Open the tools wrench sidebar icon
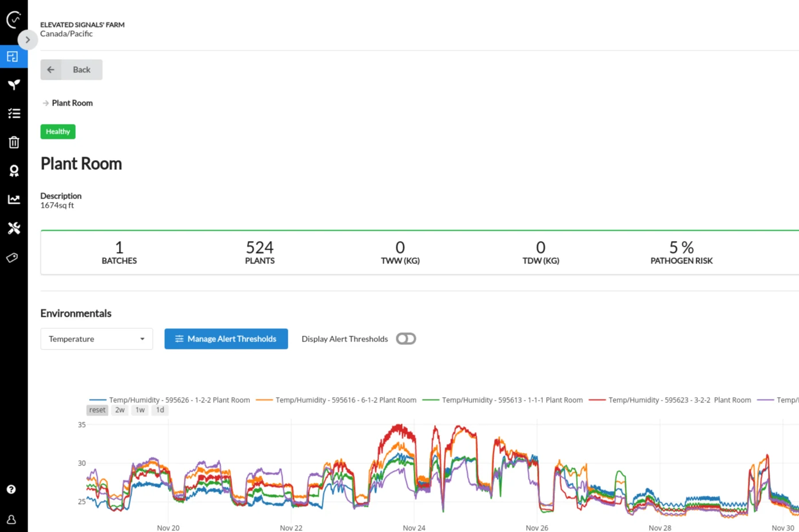The width and height of the screenshot is (799, 532). [14, 228]
